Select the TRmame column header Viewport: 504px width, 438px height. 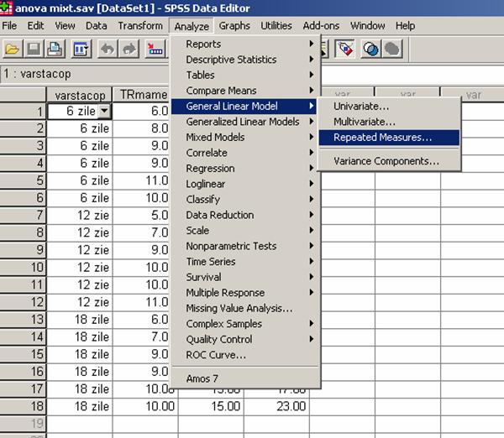pos(142,95)
